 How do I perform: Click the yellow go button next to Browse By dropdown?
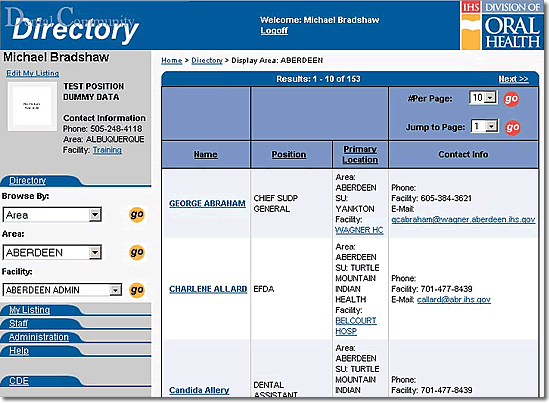click(137, 214)
